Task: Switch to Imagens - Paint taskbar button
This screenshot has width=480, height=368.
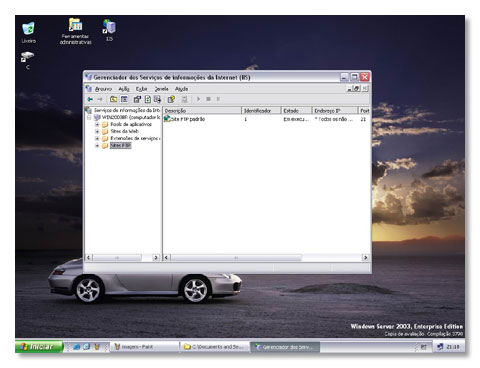Action: [145, 347]
